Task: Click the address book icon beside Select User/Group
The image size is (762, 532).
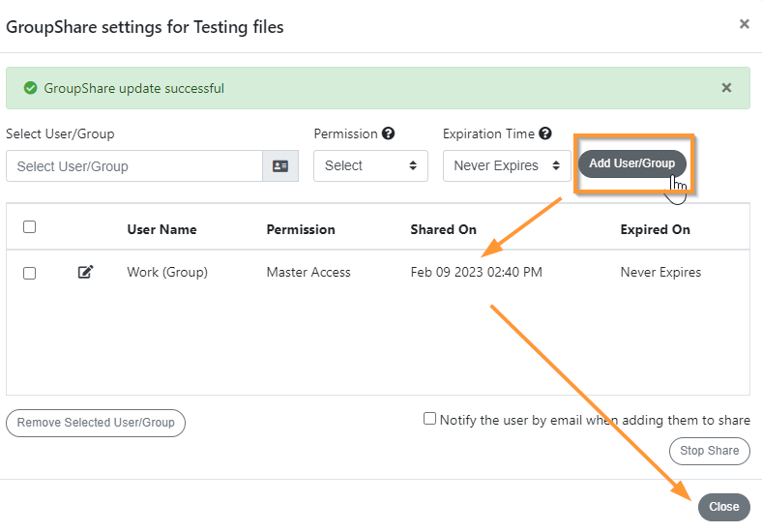Action: point(280,166)
